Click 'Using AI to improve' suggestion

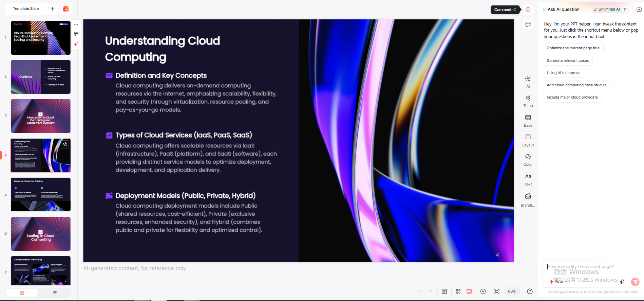coord(564,73)
